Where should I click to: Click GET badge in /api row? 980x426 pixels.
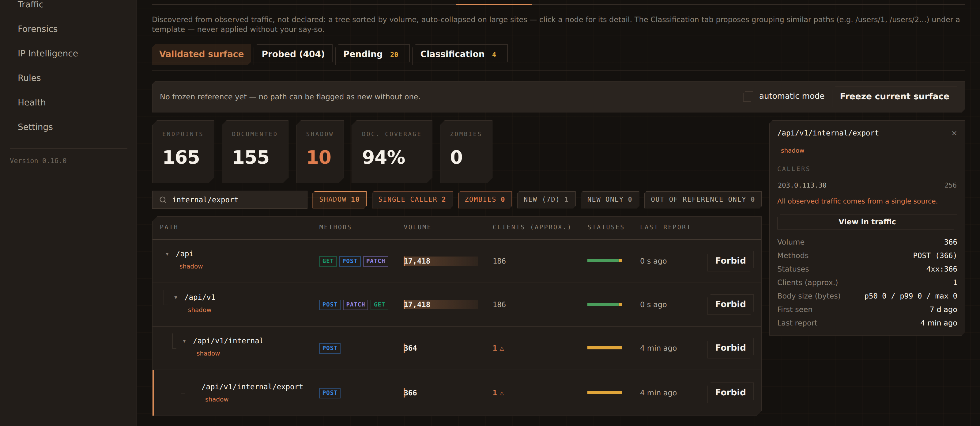pos(328,261)
